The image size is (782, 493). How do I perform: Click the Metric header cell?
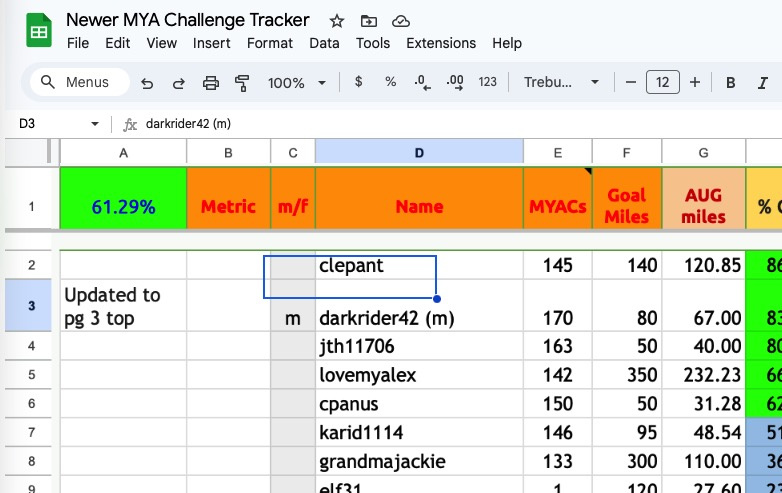[x=228, y=198]
